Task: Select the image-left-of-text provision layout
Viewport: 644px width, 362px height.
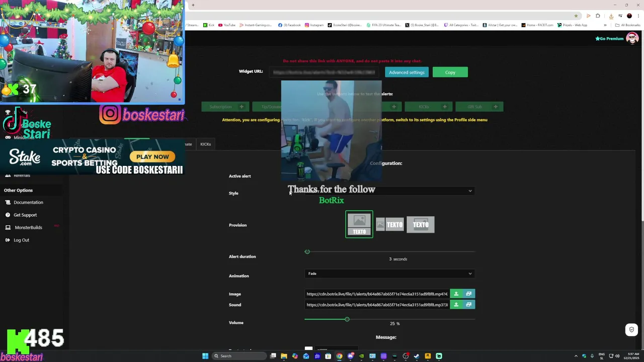Action: click(390, 224)
